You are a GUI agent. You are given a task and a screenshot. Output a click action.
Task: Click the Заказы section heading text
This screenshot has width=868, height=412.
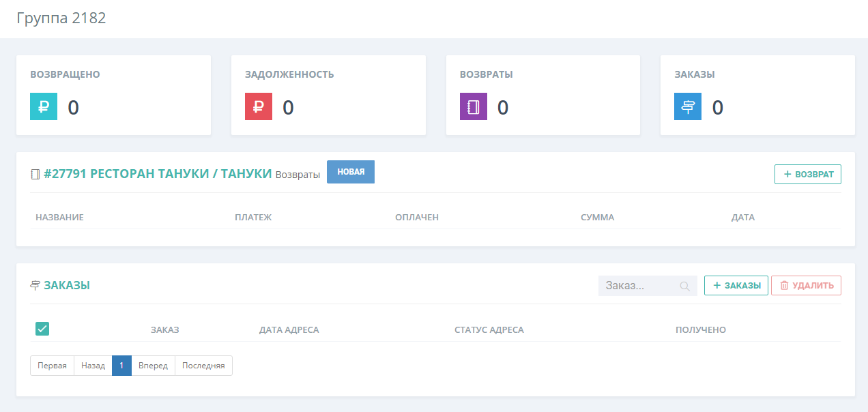coord(67,285)
